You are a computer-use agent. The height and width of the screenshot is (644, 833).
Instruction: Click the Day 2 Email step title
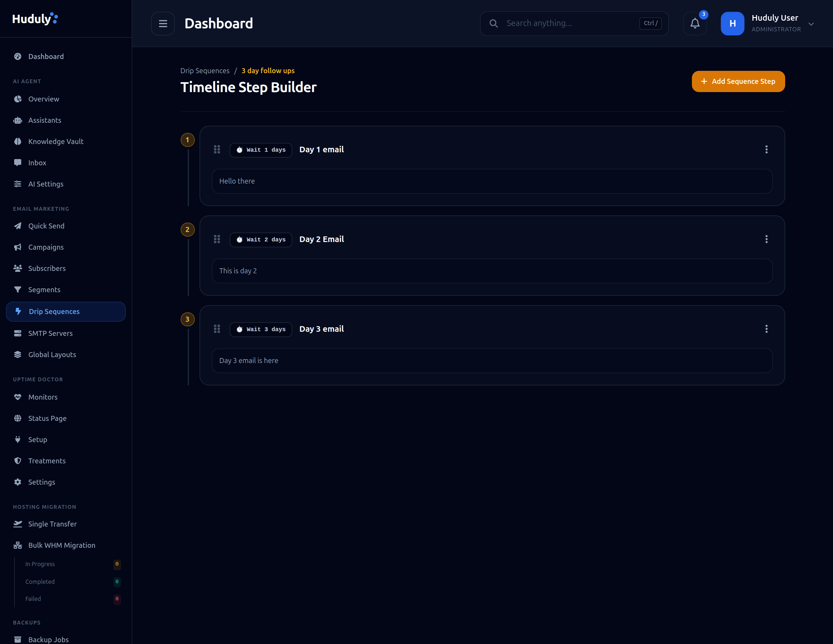coord(321,239)
